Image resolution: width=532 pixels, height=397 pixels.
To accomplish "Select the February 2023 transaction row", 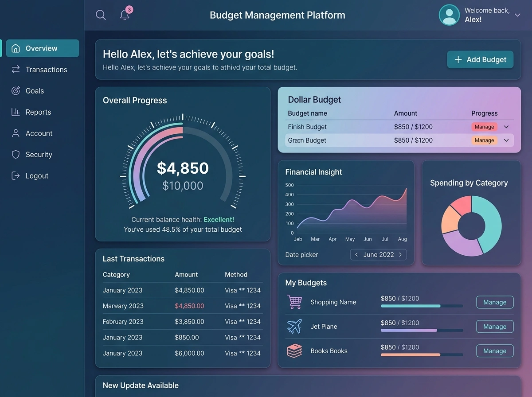I will tap(183, 322).
